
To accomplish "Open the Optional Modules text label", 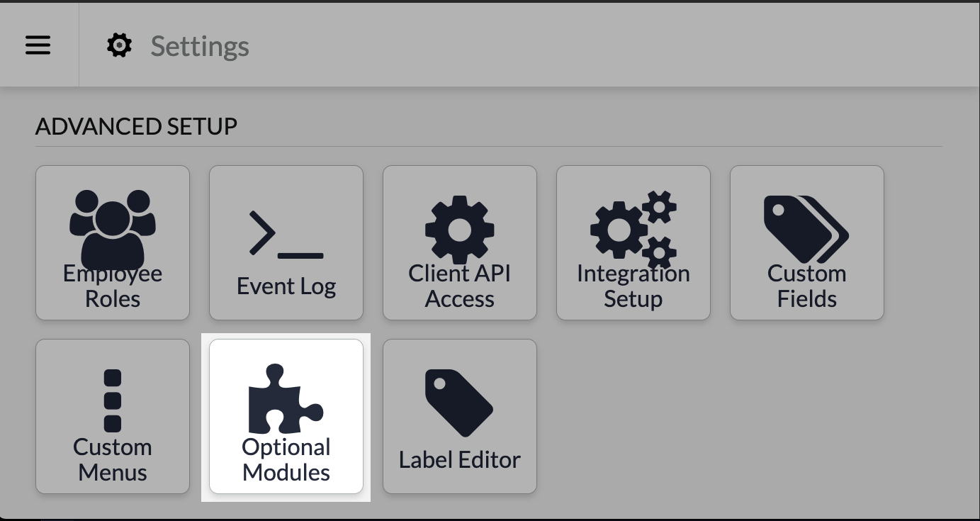I will pyautogui.click(x=286, y=460).
